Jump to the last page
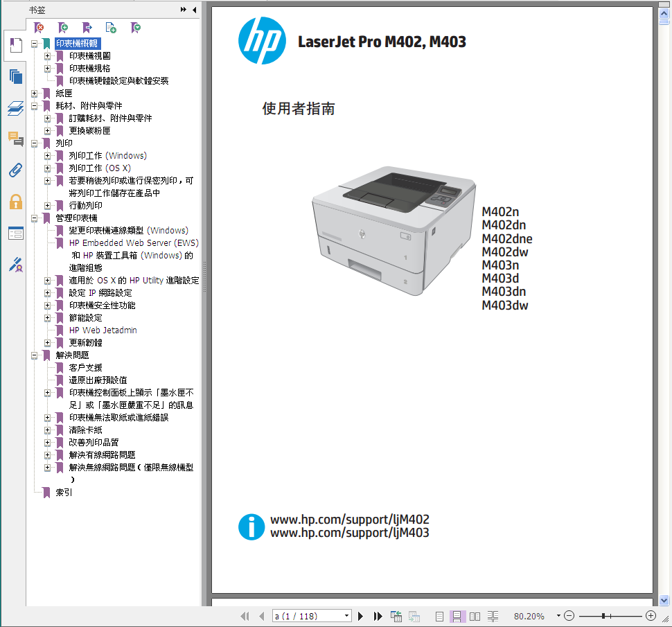672x627 pixels. 378,616
